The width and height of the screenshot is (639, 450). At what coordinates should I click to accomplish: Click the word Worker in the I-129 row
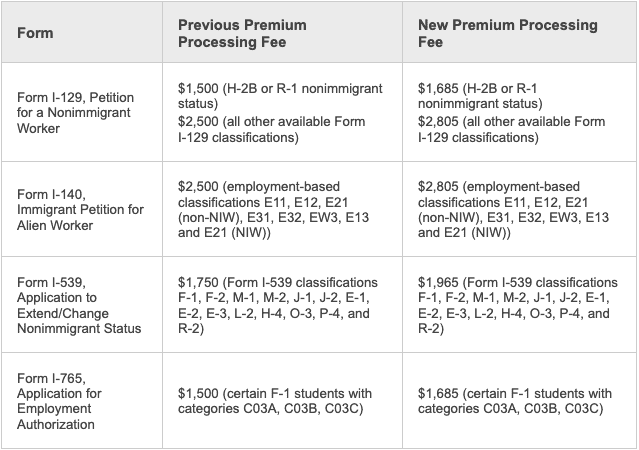pos(38,128)
